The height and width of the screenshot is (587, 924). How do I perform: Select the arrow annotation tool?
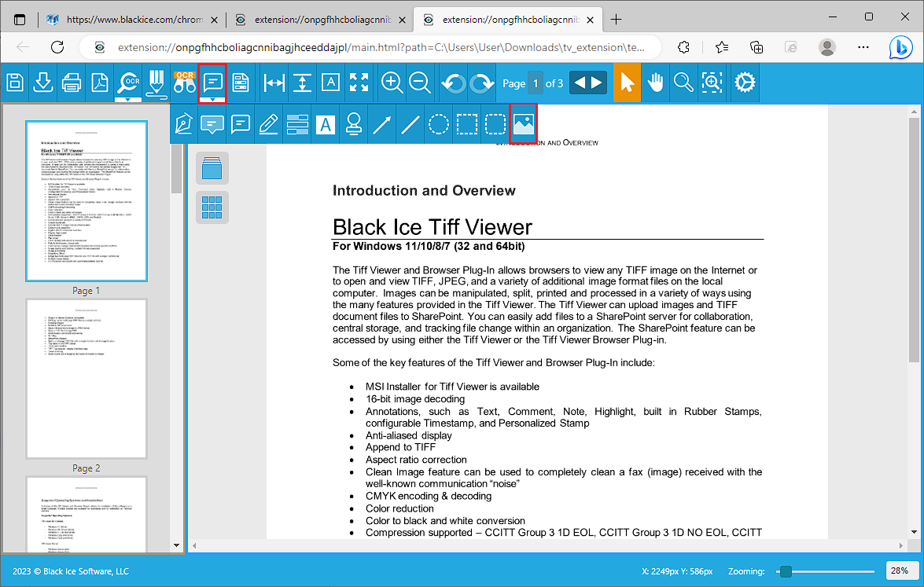point(382,124)
